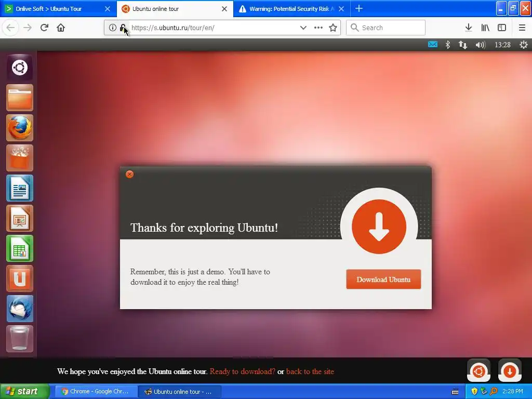The width and height of the screenshot is (532, 399).
Task: Click the padlock connection security icon
Action: [123, 28]
